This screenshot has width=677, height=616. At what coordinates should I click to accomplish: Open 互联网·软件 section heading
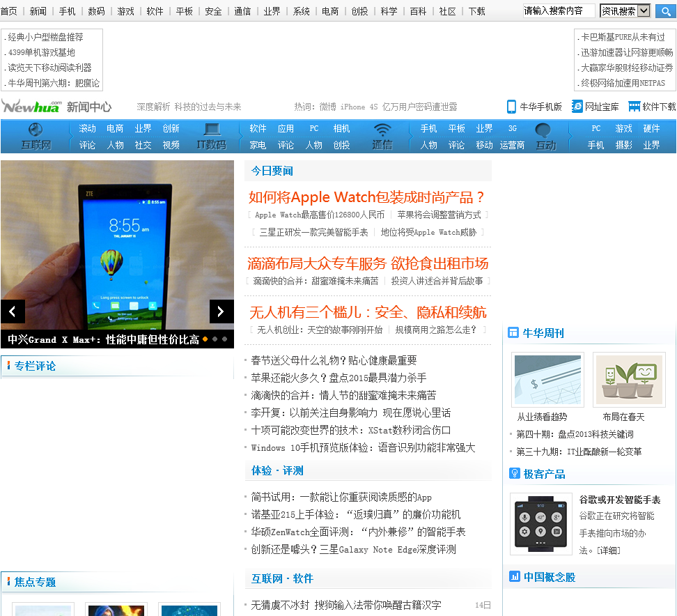pos(282,578)
